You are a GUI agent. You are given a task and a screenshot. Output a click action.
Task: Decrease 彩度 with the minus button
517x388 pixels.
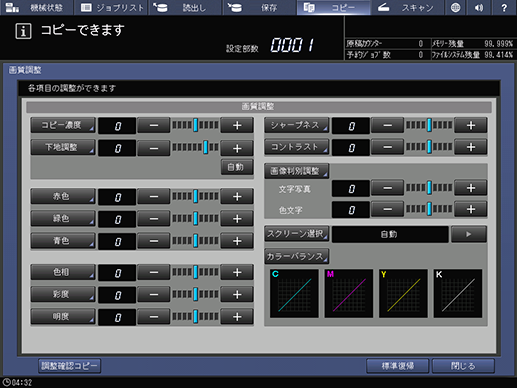154,295
